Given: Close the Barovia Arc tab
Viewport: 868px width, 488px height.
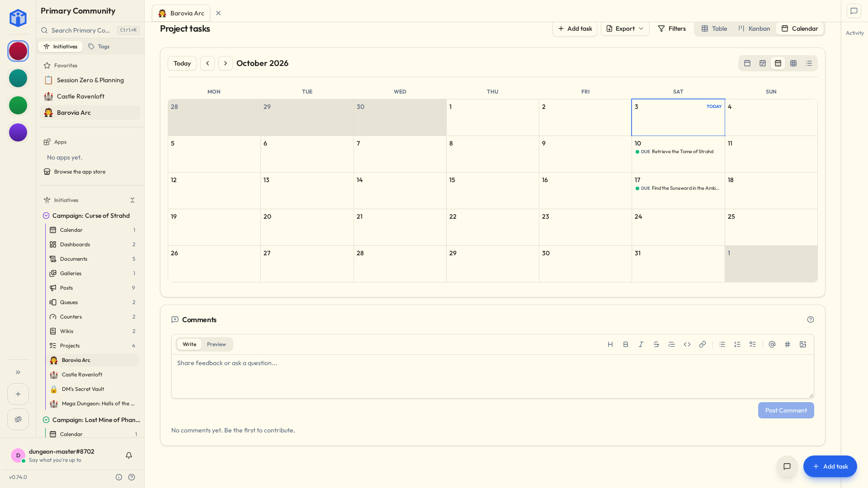Looking at the screenshot, I should [x=218, y=13].
